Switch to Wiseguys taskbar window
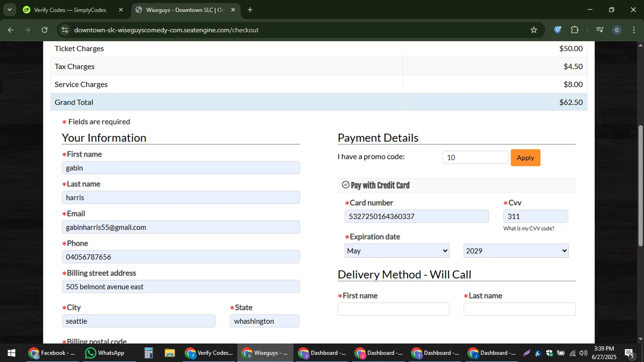 (265, 353)
